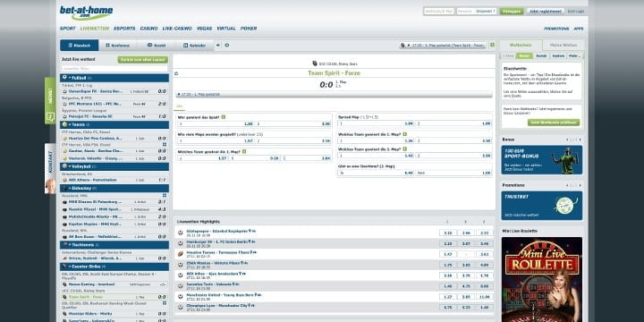644x322 pixels.
Task: Open the VIRTUAL section
Action: (226, 29)
